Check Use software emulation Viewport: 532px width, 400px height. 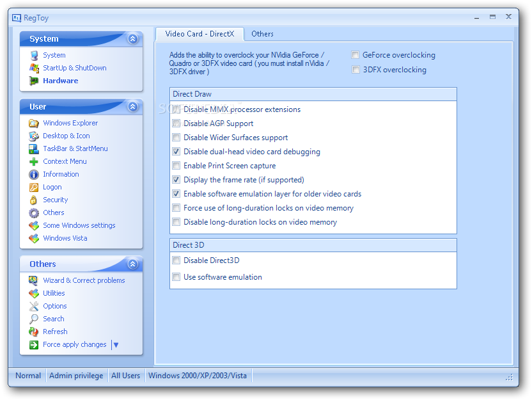click(x=176, y=277)
